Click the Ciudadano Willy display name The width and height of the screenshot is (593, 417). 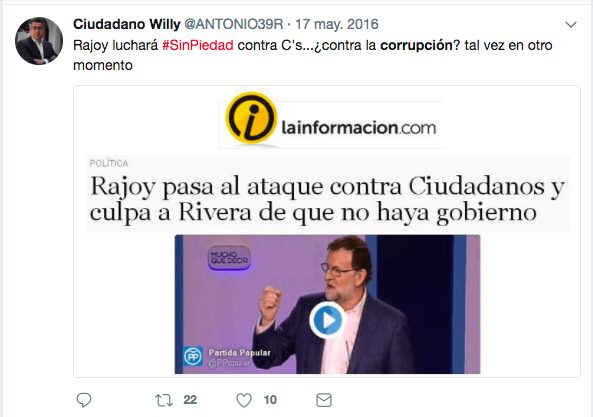click(x=127, y=24)
